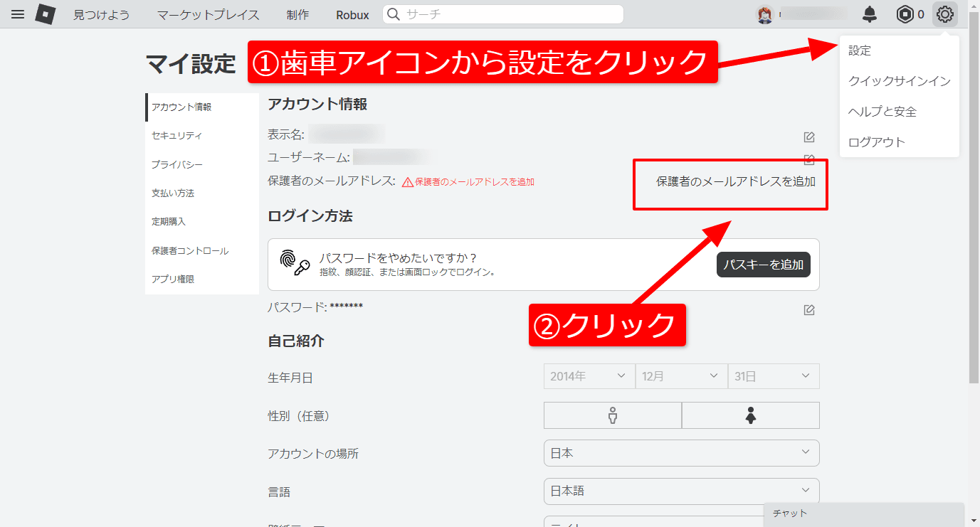
Task: Click the edit pencil next to 表示名
Action: (808, 137)
